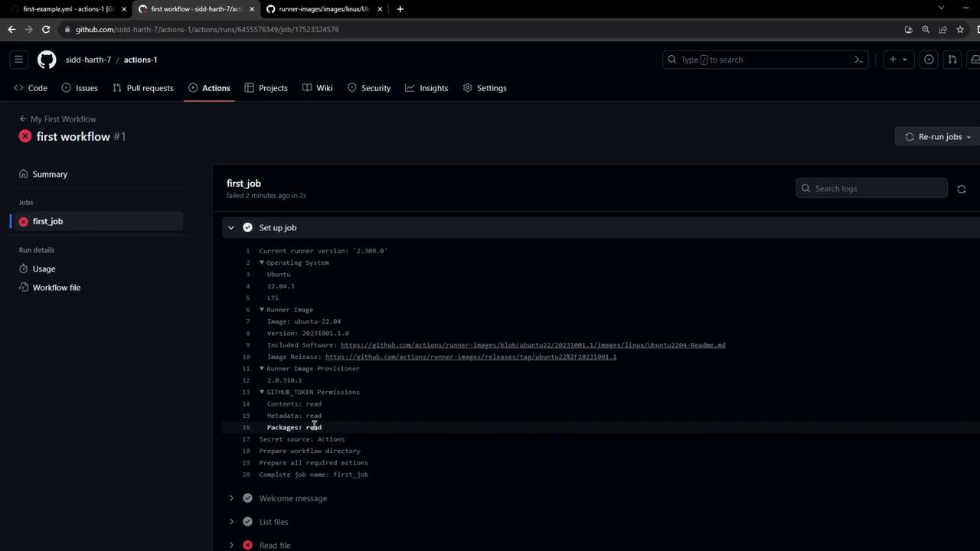This screenshot has height=551, width=980.
Task: Open the Security tab
Action: [x=369, y=88]
